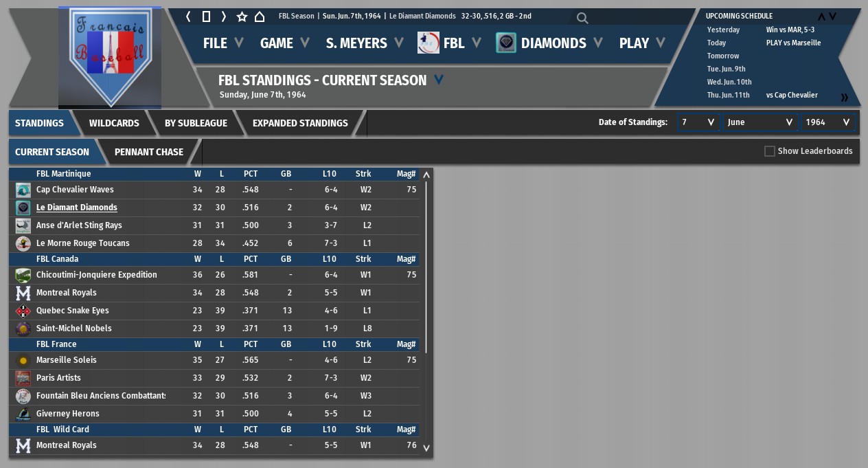Open the home screen icon
The width and height of the screenshot is (868, 468).
260,16
